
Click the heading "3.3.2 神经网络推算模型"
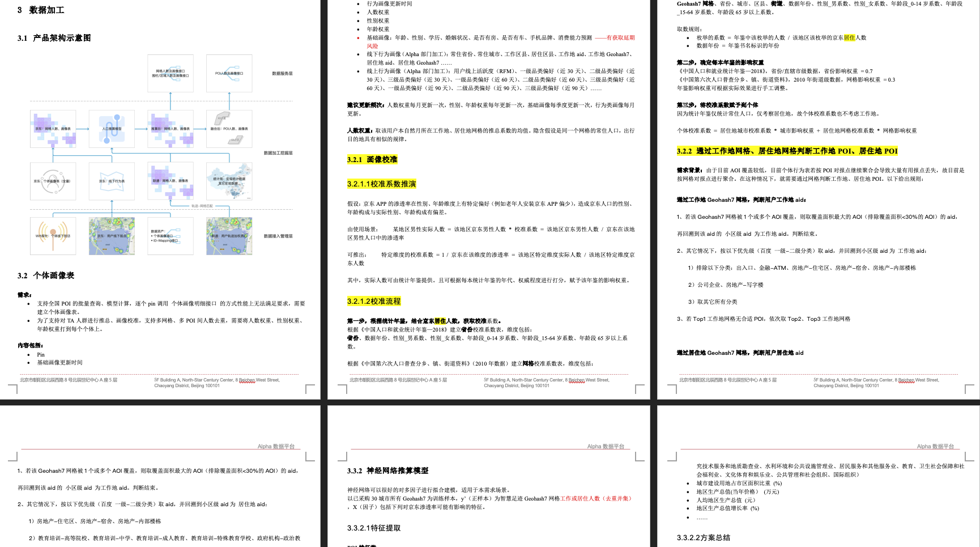point(388,471)
